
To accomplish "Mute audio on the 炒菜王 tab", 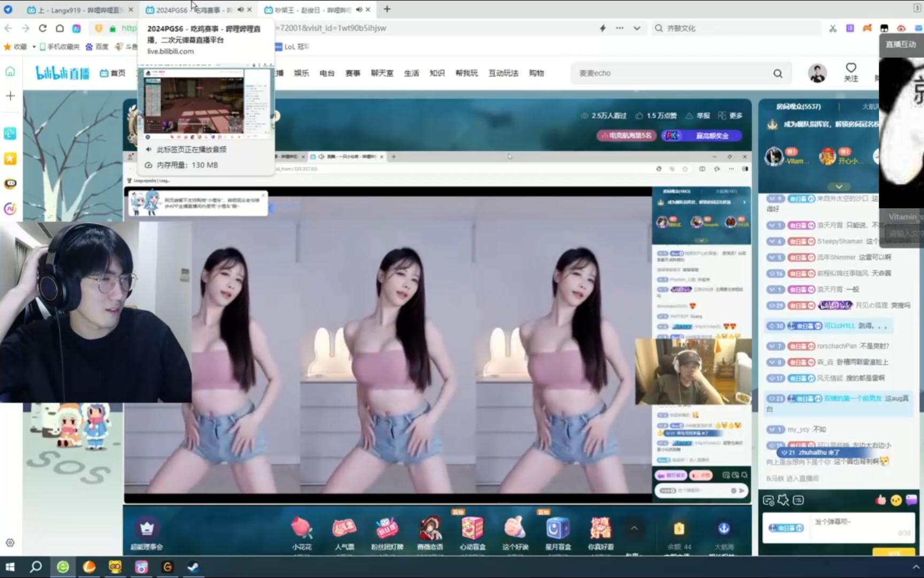I will pyautogui.click(x=359, y=10).
